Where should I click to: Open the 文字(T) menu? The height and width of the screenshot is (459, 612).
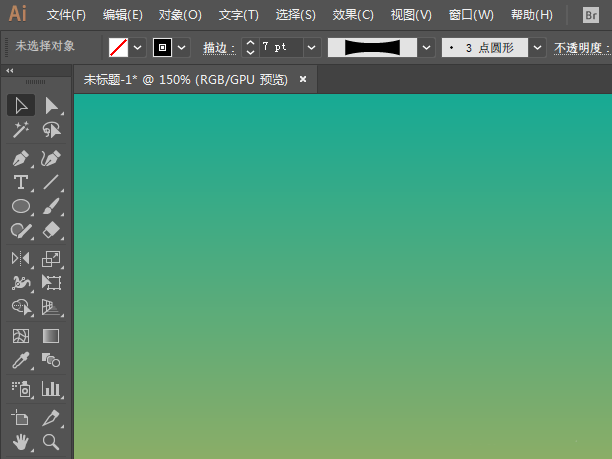[x=238, y=15]
